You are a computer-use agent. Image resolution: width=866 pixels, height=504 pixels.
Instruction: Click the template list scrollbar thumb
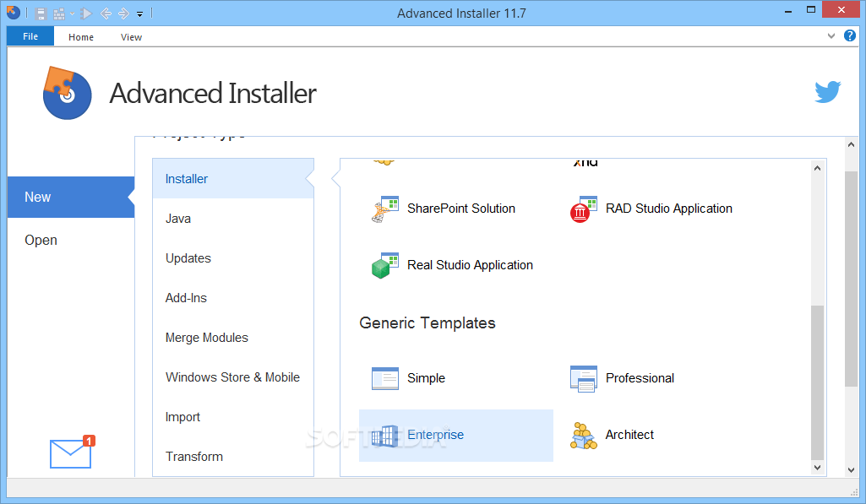(x=817, y=382)
